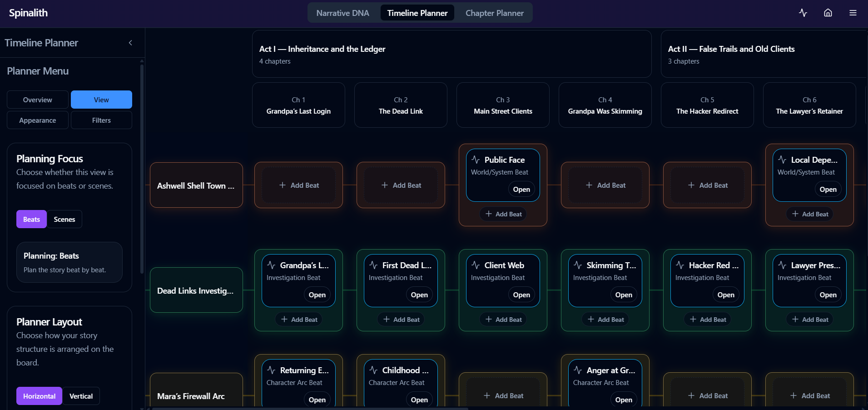Click pulse icon on Local Depe... beat
The width and height of the screenshot is (868, 410).
pos(782,160)
